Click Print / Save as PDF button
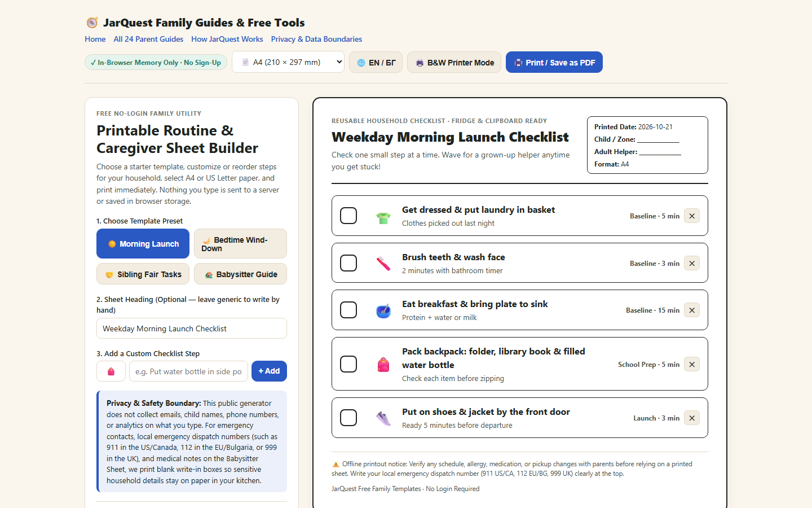Viewport: 812px width, 508px height. pos(554,62)
